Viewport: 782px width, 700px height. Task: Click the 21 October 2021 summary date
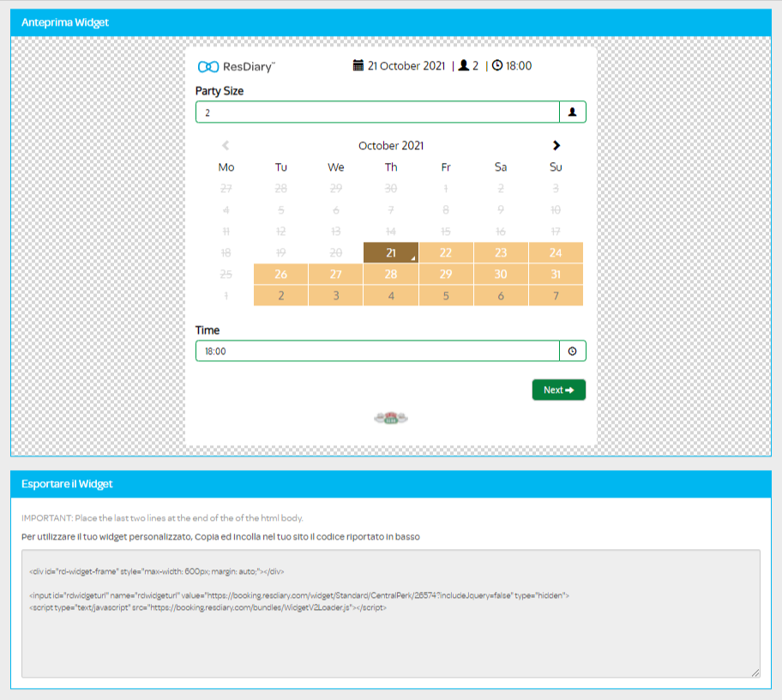406,66
